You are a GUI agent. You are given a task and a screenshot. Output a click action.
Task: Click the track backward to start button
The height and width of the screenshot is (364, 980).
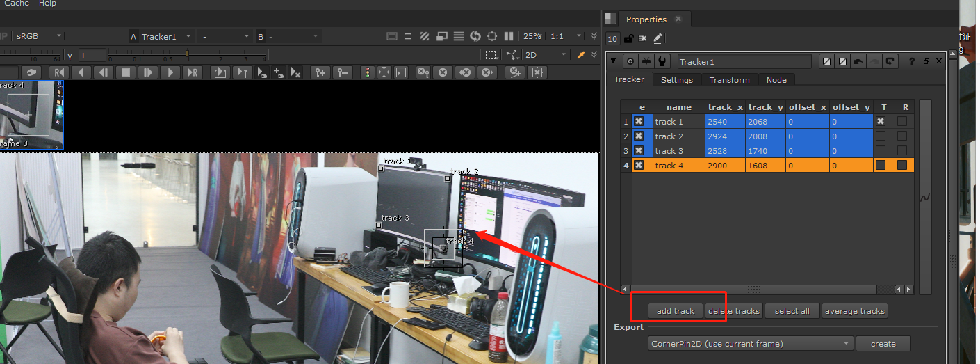tap(60, 72)
